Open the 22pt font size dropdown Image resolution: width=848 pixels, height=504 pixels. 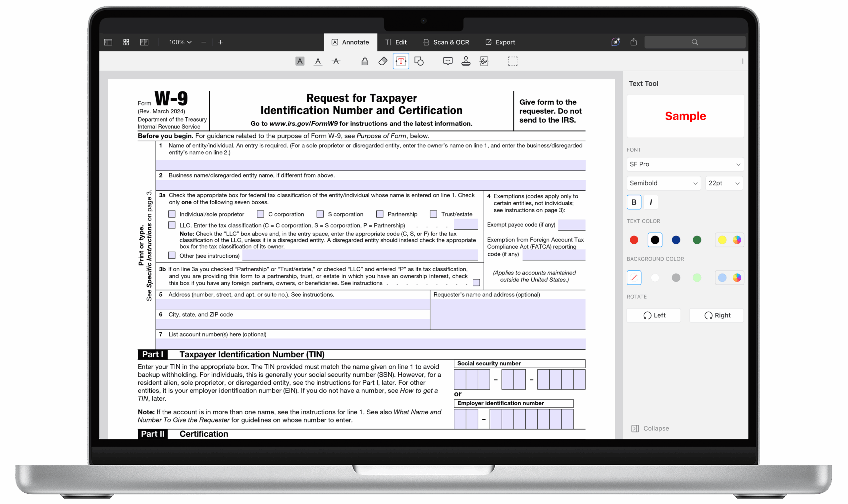tap(724, 183)
